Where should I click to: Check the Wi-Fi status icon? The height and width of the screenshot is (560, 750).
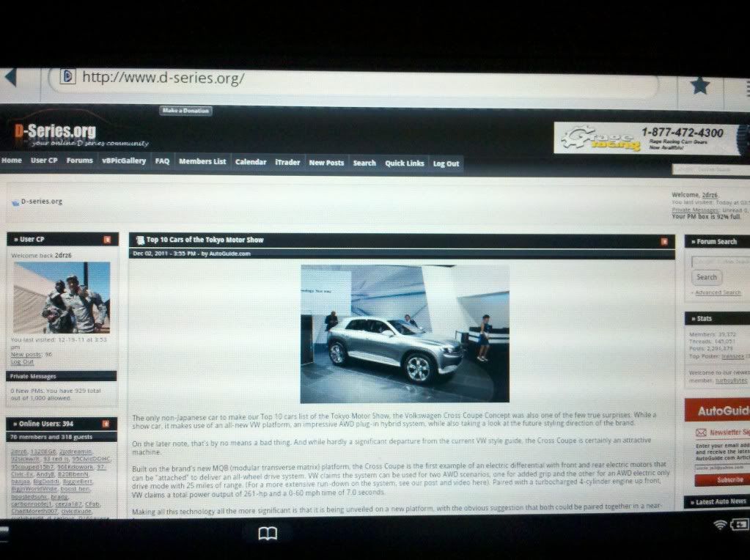[x=719, y=525]
